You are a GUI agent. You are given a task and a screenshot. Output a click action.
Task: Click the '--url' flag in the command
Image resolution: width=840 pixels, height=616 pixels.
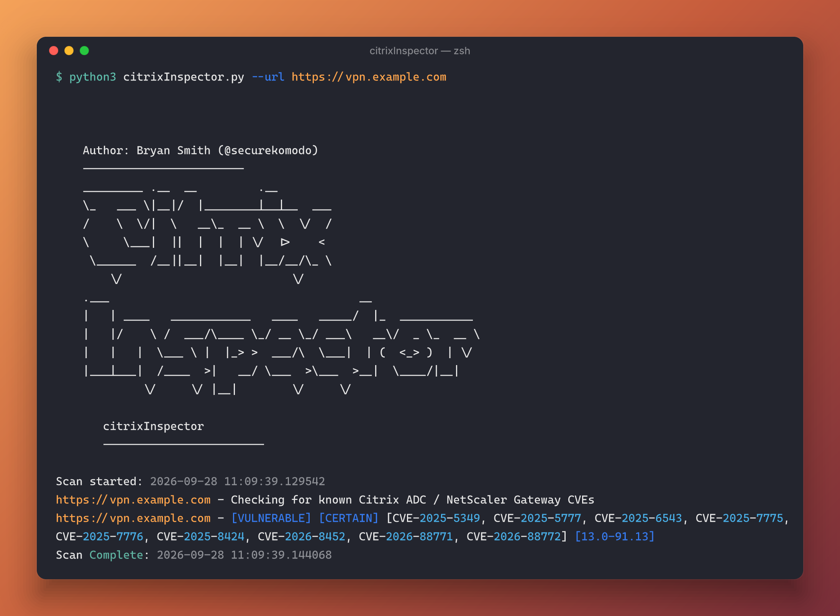click(x=268, y=77)
